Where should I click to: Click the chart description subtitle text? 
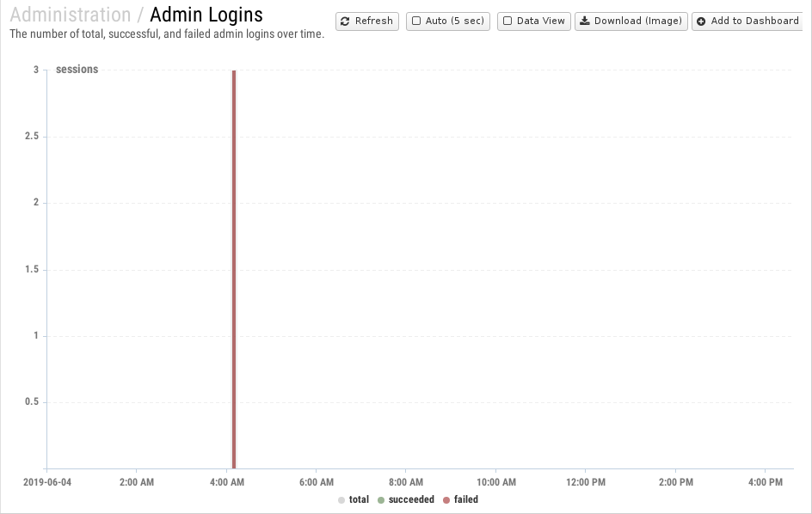(167, 34)
